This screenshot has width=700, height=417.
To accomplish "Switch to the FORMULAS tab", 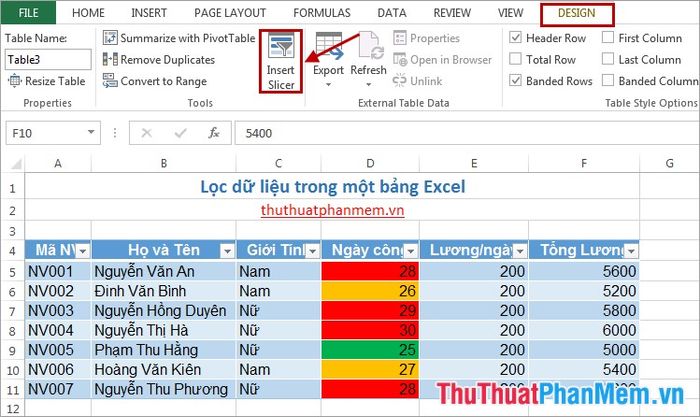I will pos(322,13).
